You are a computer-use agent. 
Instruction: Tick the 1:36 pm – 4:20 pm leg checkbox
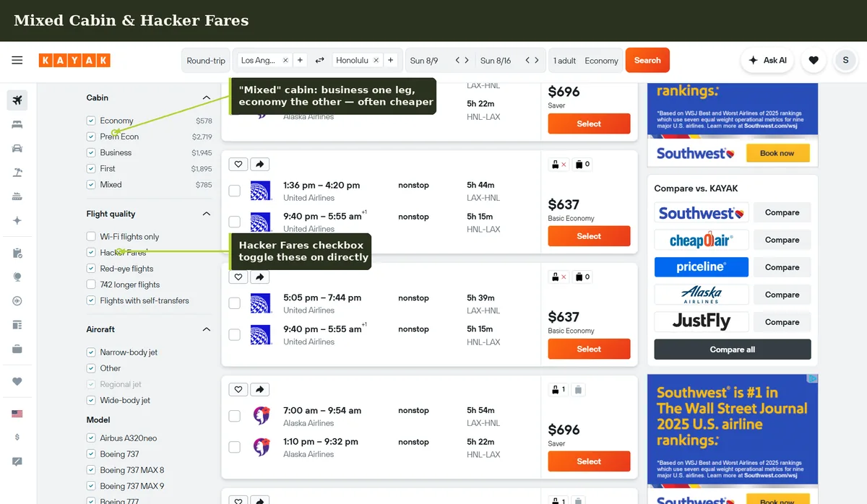[x=235, y=191]
